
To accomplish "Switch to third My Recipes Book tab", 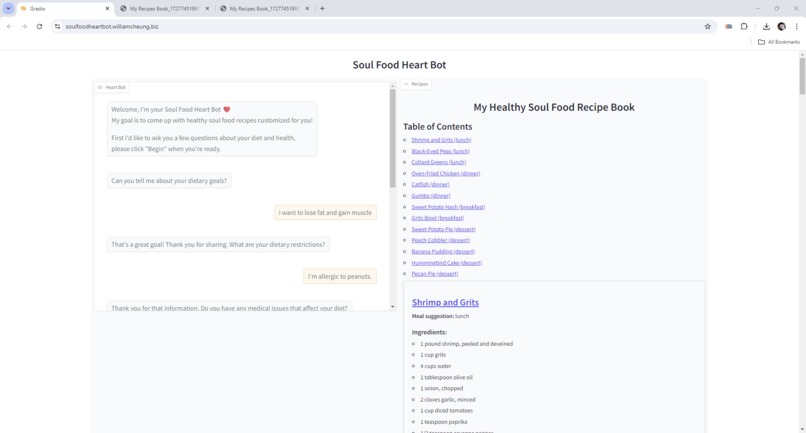I will [264, 8].
